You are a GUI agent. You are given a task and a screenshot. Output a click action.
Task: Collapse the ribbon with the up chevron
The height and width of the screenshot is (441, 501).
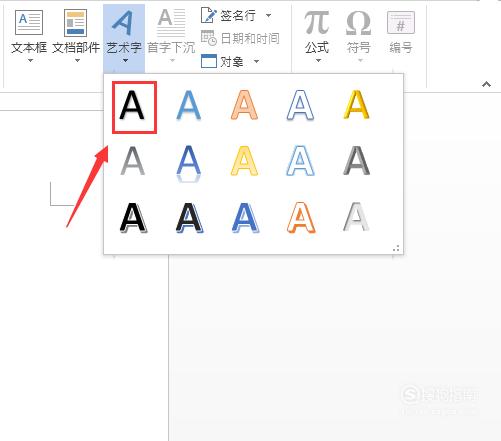click(486, 84)
